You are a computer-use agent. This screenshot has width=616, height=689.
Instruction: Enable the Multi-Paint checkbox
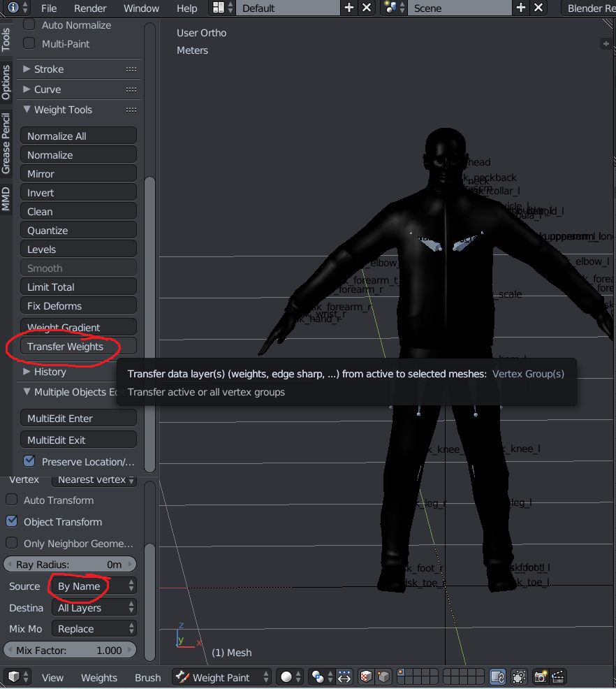pyautogui.click(x=29, y=43)
